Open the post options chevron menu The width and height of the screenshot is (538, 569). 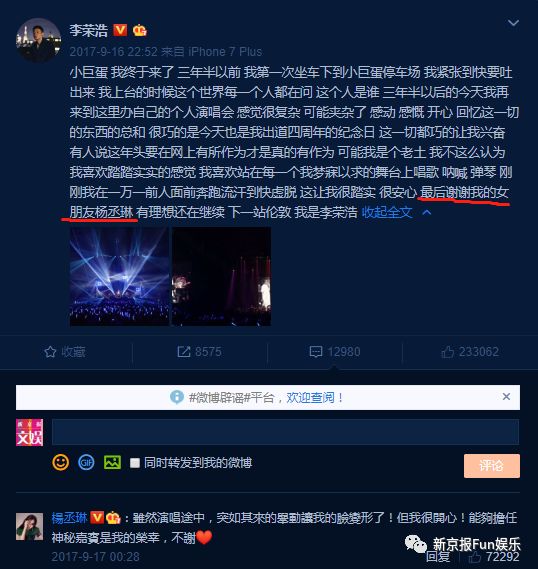(513, 23)
